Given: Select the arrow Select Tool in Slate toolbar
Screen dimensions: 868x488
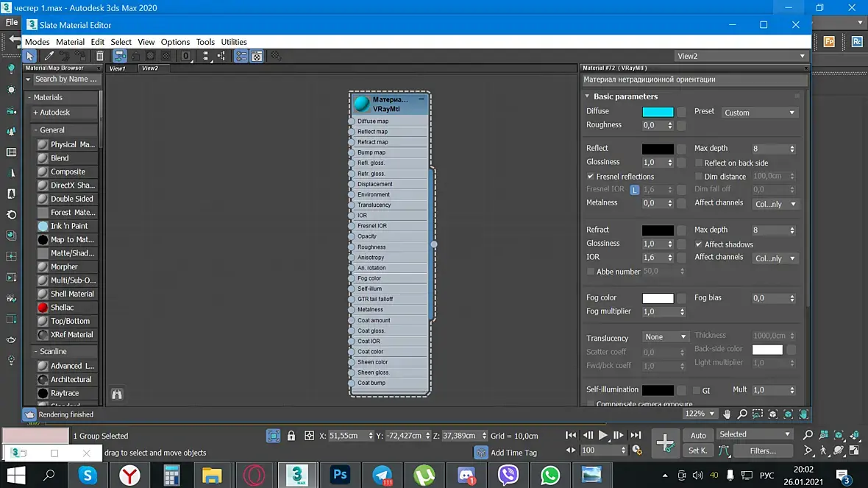Looking at the screenshot, I should click(x=30, y=56).
